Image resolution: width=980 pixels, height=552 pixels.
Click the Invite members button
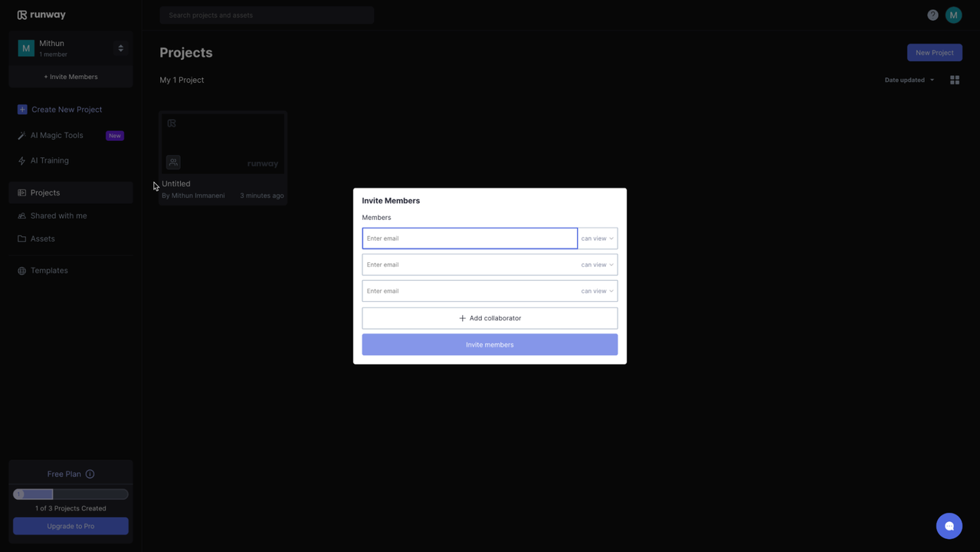[x=490, y=345]
